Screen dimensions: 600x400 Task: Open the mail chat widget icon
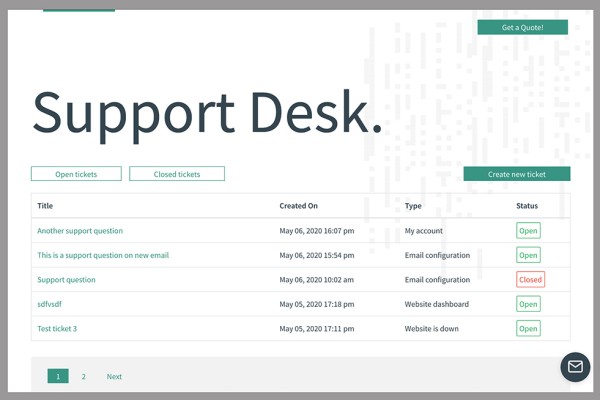pyautogui.click(x=575, y=367)
